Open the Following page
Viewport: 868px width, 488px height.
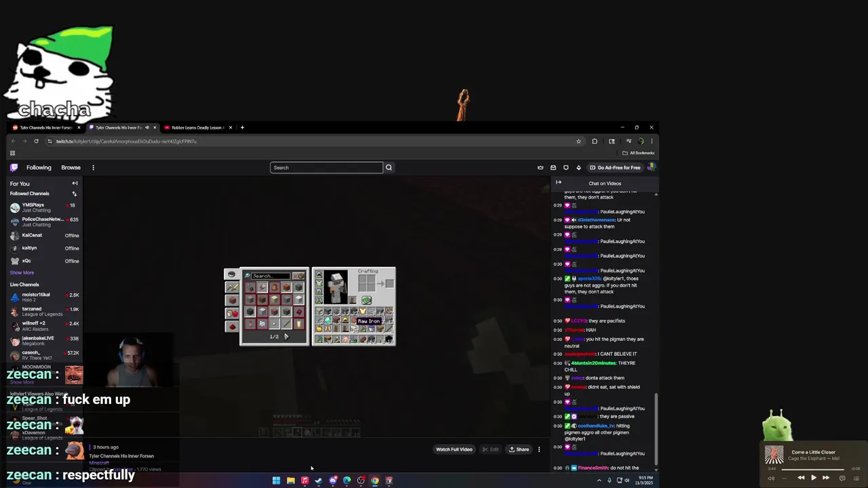coord(39,167)
